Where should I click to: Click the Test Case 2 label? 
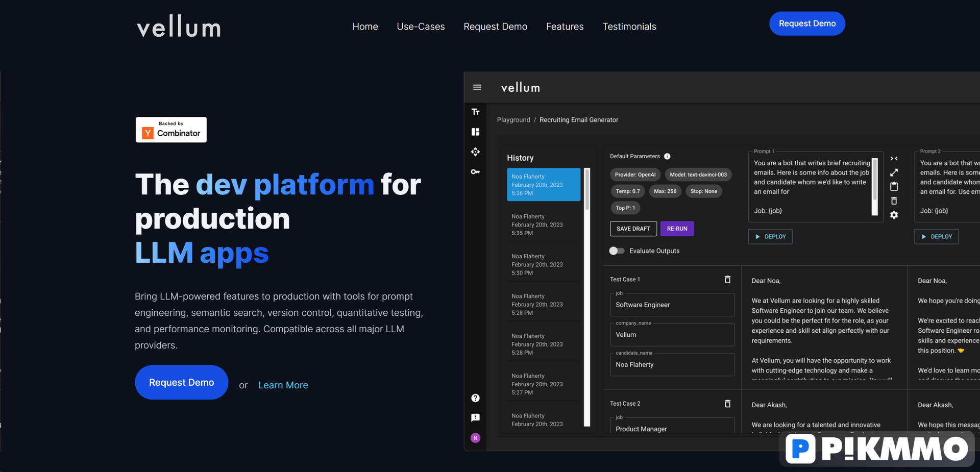point(625,404)
